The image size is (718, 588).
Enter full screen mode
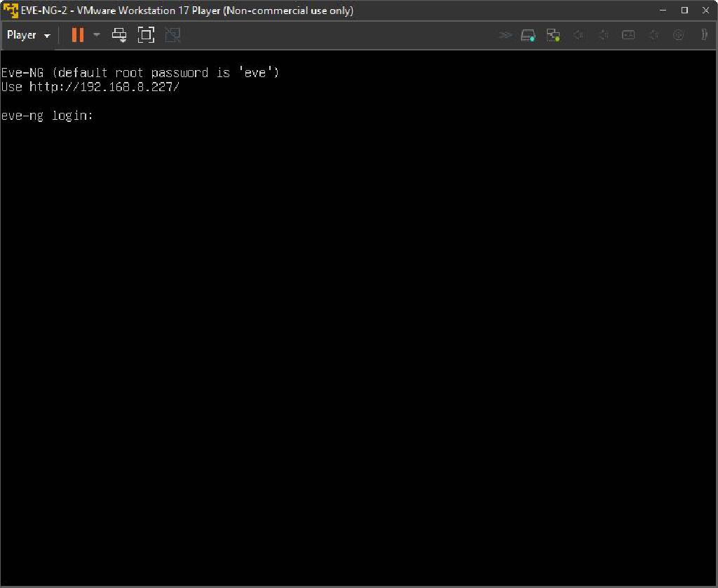click(x=146, y=34)
